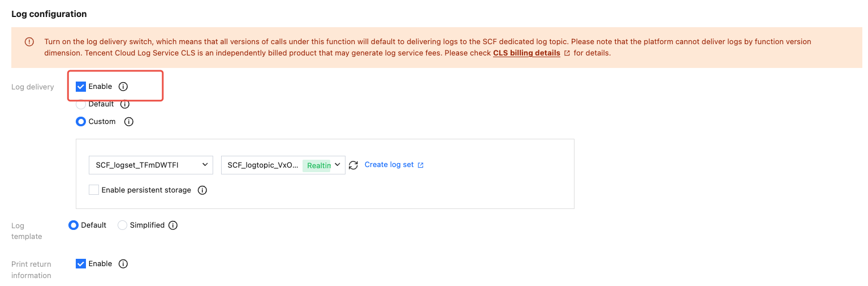Refresh the log topic list
This screenshot has height=286, width=868.
tap(353, 165)
